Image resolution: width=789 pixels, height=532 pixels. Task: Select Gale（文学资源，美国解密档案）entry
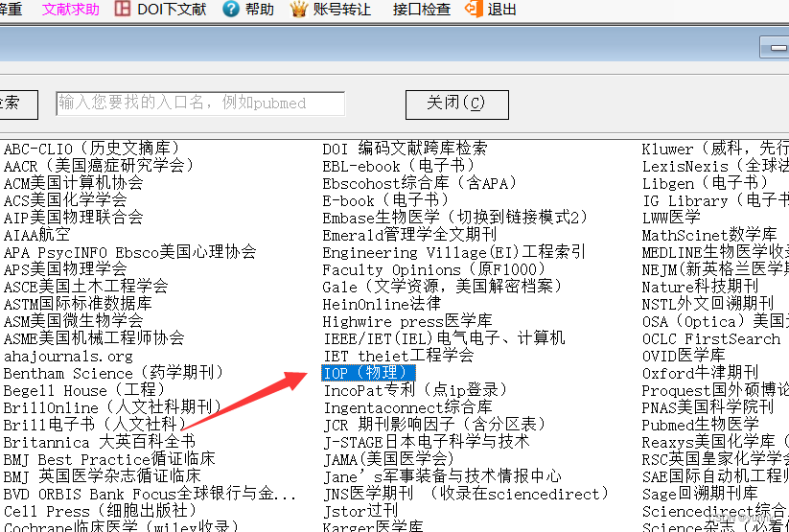442,287
